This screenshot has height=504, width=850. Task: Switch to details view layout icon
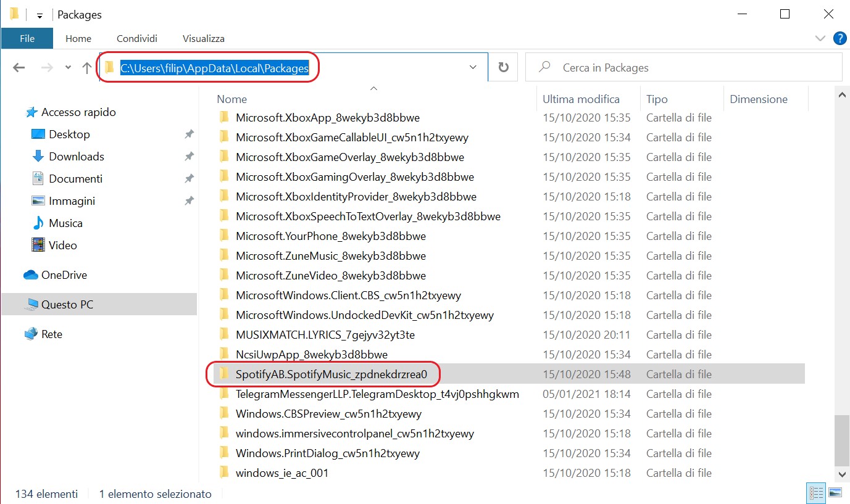pos(817,493)
